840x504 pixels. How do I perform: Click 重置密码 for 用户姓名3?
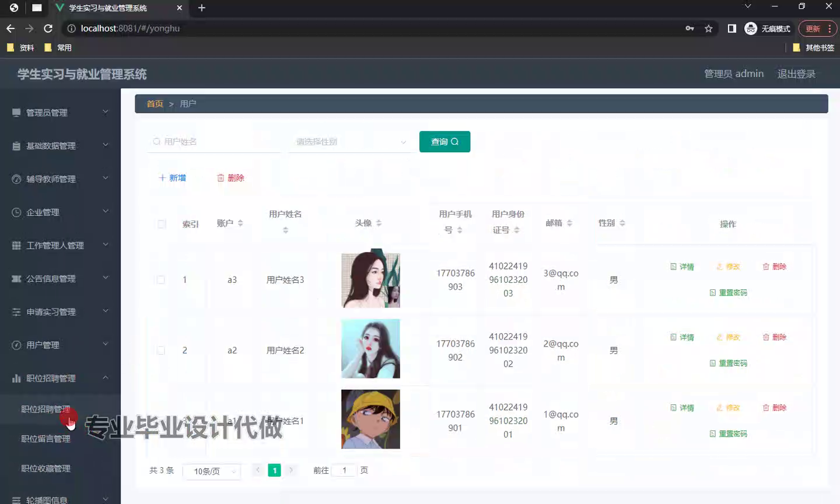728,293
